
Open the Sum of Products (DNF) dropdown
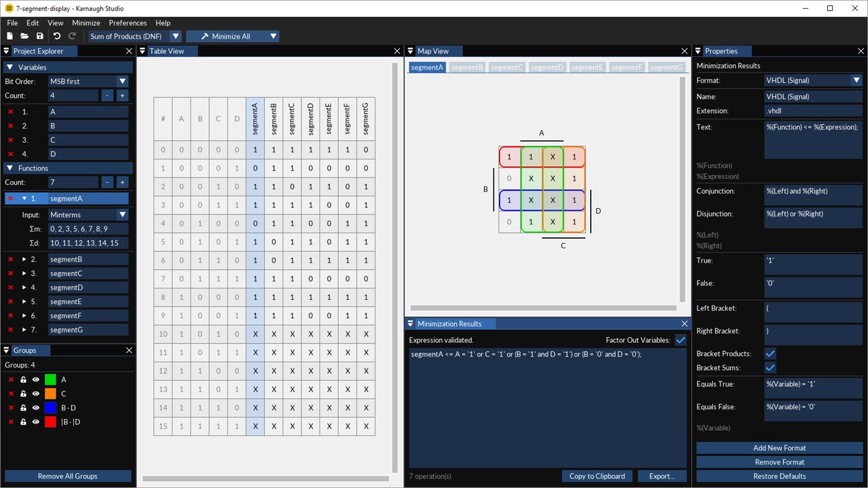[176, 36]
